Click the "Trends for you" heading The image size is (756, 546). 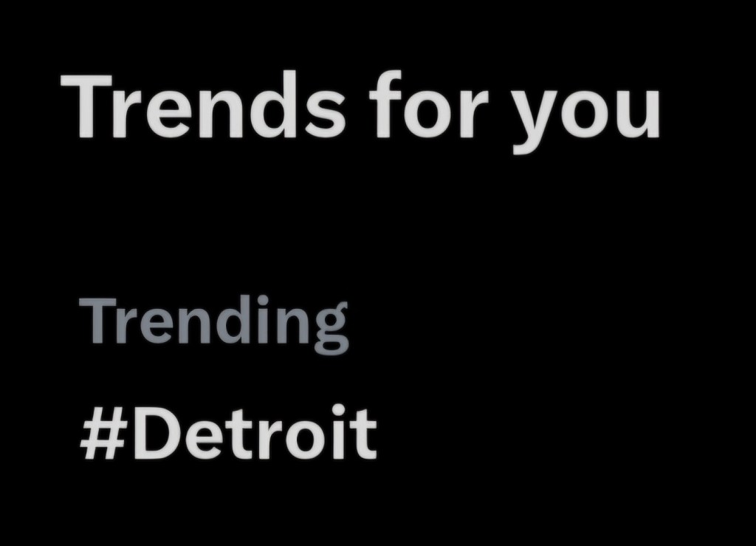pos(360,109)
